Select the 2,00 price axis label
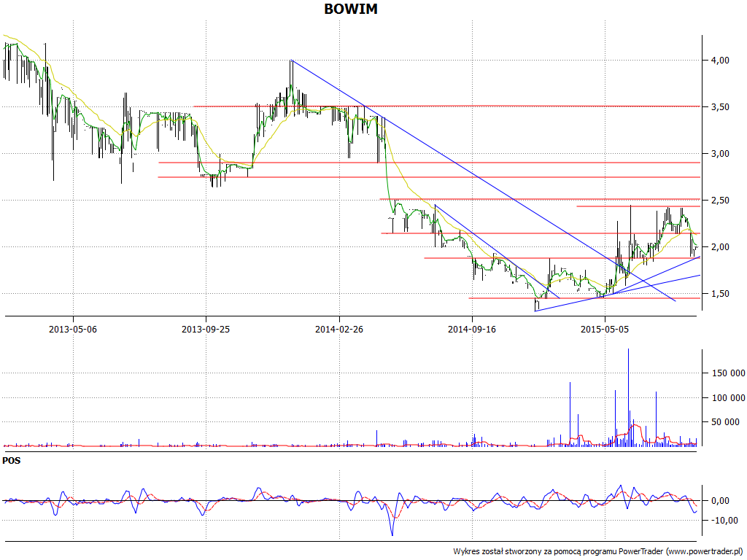The height and width of the screenshot is (560, 747). 719,246
